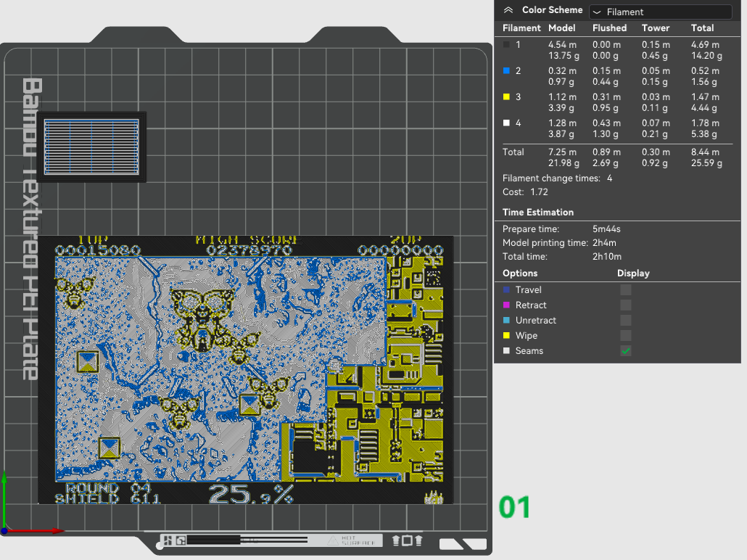747x560 pixels.
Task: Click the Unretract cyan legend icon
Action: [506, 321]
